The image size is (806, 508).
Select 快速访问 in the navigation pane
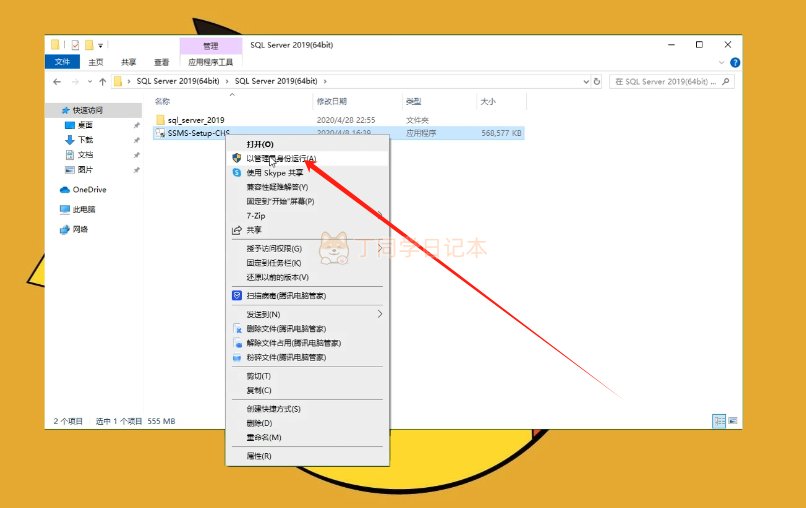(87, 110)
